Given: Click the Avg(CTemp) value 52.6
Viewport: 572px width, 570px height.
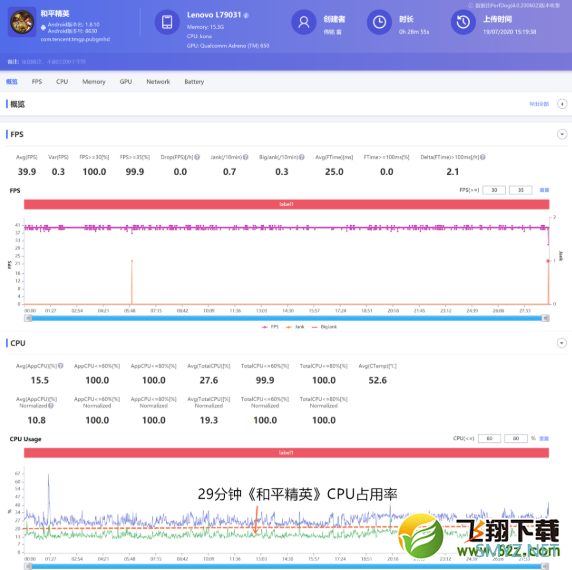Looking at the screenshot, I should [x=378, y=380].
